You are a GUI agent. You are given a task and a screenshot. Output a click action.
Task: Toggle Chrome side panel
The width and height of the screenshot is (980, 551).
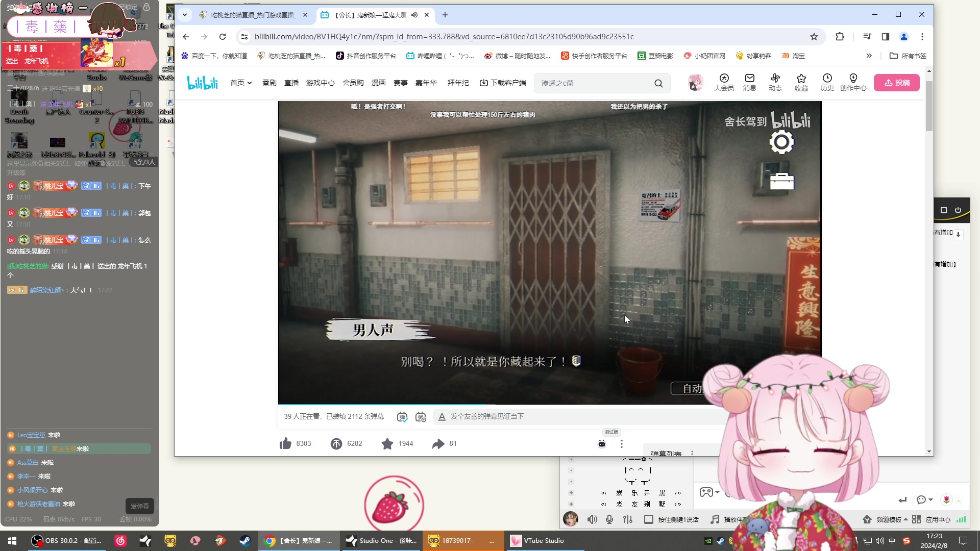[886, 37]
